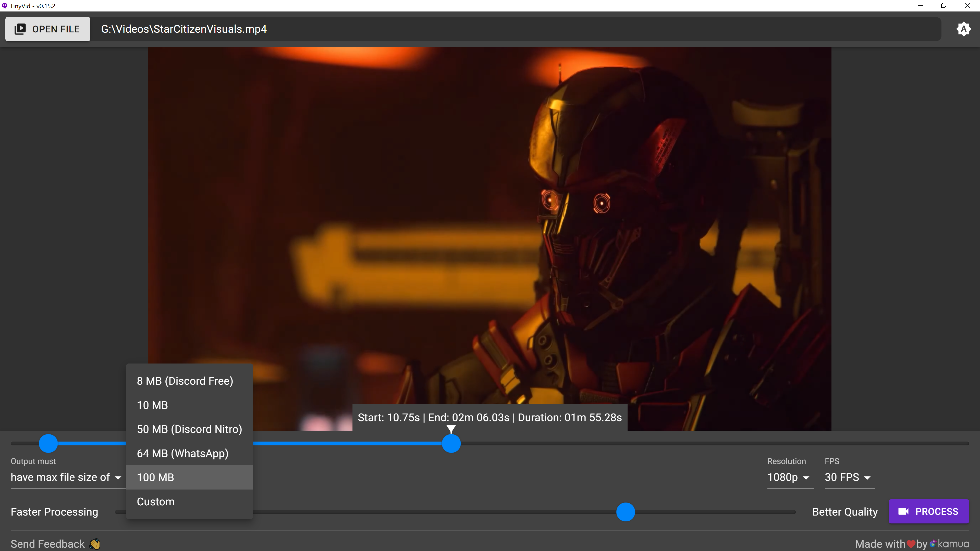Pick the 64 MB (WhatsApp) option

(x=183, y=453)
